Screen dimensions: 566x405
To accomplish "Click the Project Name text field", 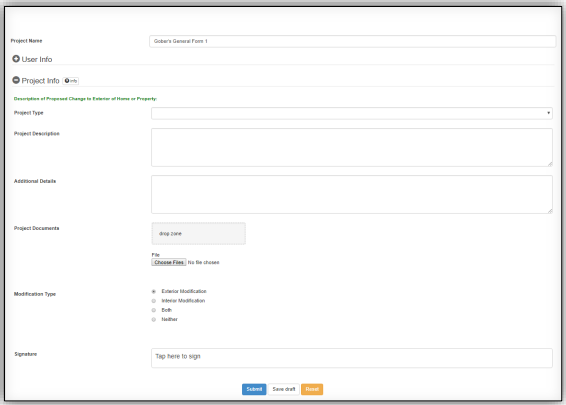I will 352,41.
